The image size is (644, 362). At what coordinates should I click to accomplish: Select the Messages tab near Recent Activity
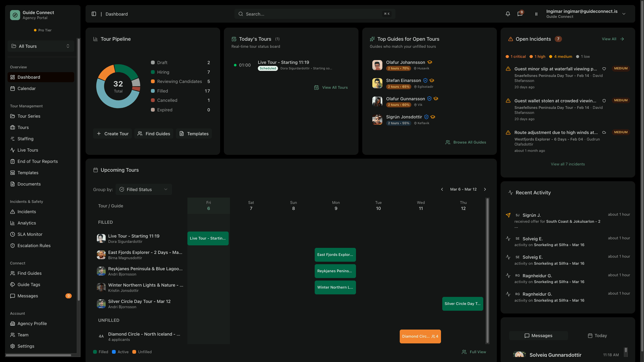pyautogui.click(x=538, y=335)
